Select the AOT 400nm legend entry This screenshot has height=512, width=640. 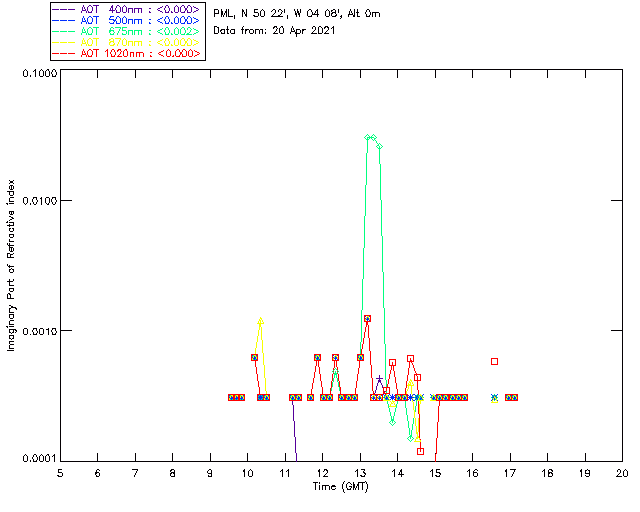coord(127,9)
